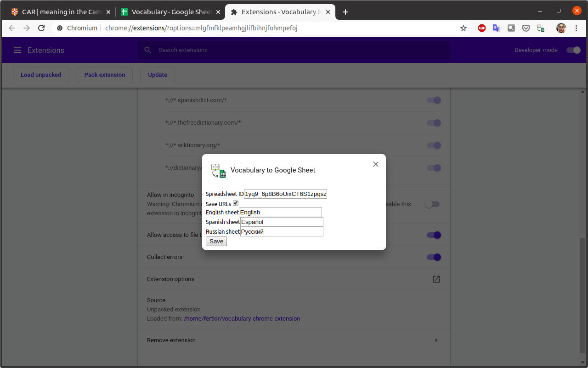Click the Unpacked extension text
This screenshot has width=588, height=368.
tap(174, 310)
